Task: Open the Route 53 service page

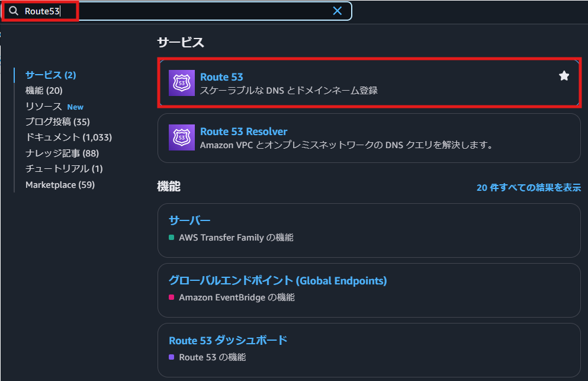Action: click(x=221, y=76)
